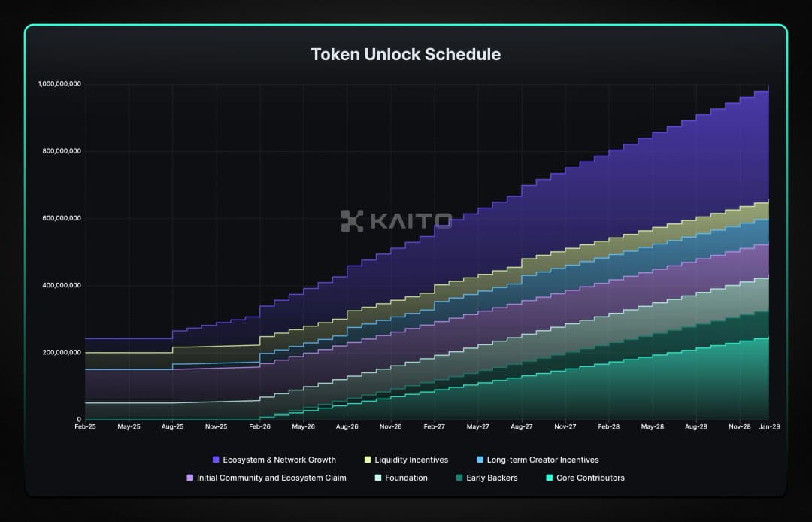812x522 pixels.
Task: Click the Aug-27 x-axis date label
Action: tap(521, 426)
